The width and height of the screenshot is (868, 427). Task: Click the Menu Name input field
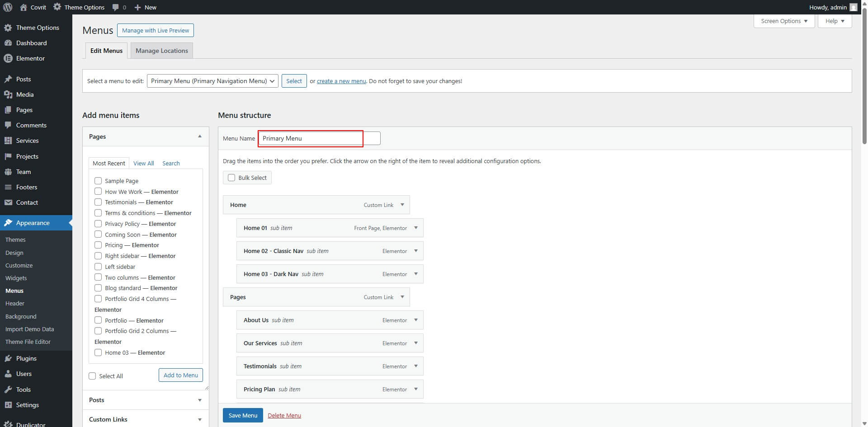coord(319,138)
